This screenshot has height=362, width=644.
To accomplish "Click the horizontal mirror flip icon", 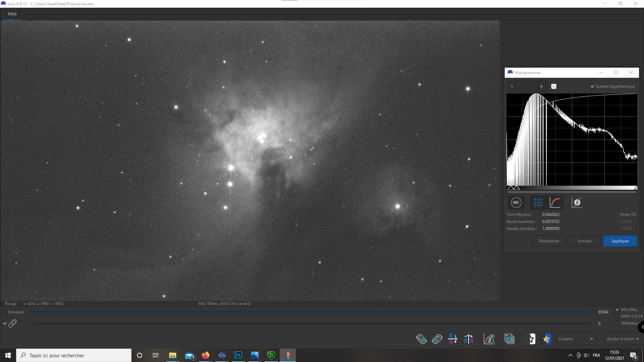I will pos(469,339).
